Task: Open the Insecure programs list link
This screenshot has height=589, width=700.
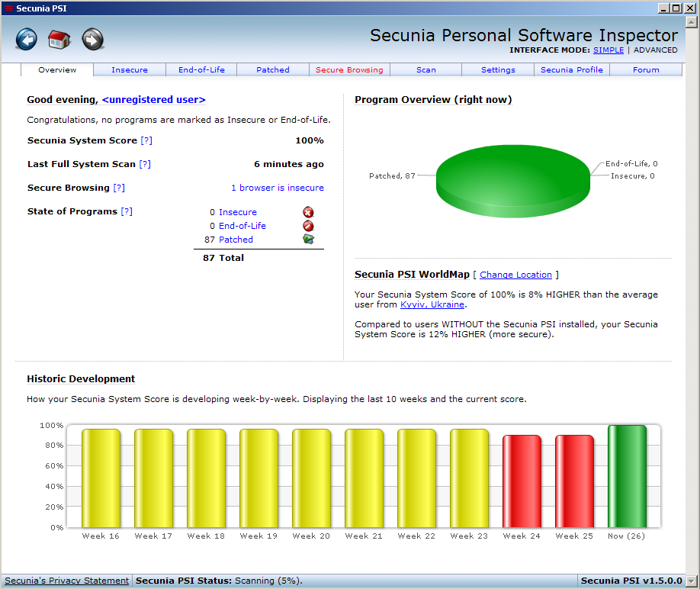Action: [x=237, y=212]
